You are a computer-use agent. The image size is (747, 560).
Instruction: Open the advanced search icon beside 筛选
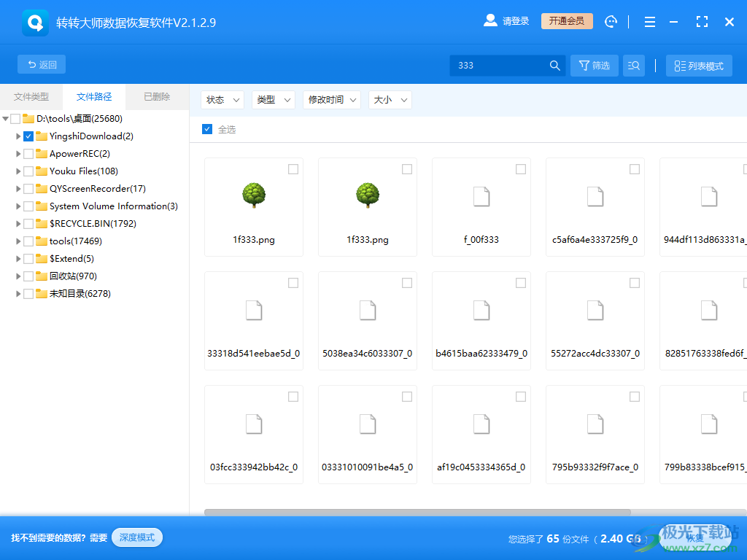pyautogui.click(x=634, y=66)
